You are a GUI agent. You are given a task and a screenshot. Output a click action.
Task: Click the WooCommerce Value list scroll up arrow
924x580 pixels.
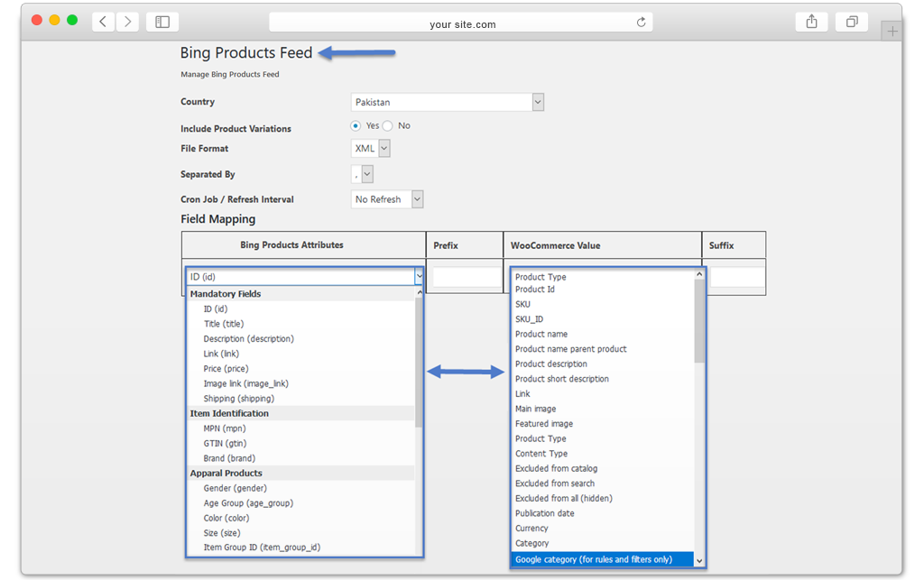tap(699, 274)
